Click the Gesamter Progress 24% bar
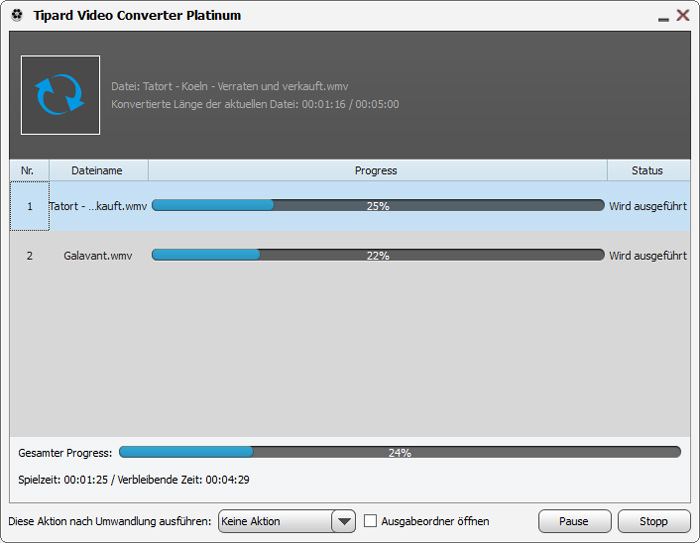The image size is (700, 543). pyautogui.click(x=400, y=452)
